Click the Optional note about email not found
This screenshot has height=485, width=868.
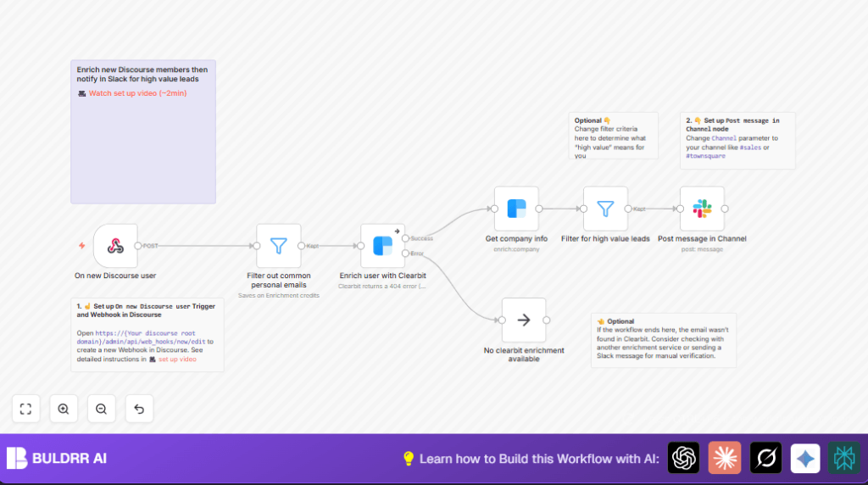[663, 340]
